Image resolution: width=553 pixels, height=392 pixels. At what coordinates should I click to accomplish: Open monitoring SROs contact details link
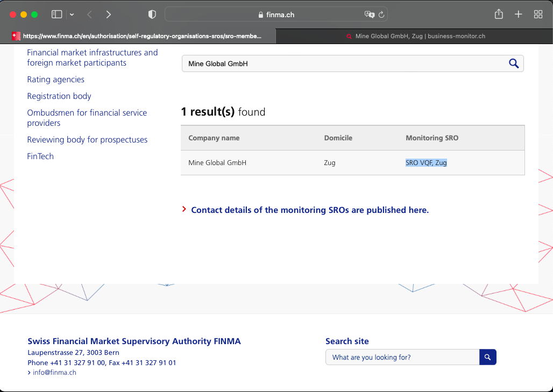310,210
